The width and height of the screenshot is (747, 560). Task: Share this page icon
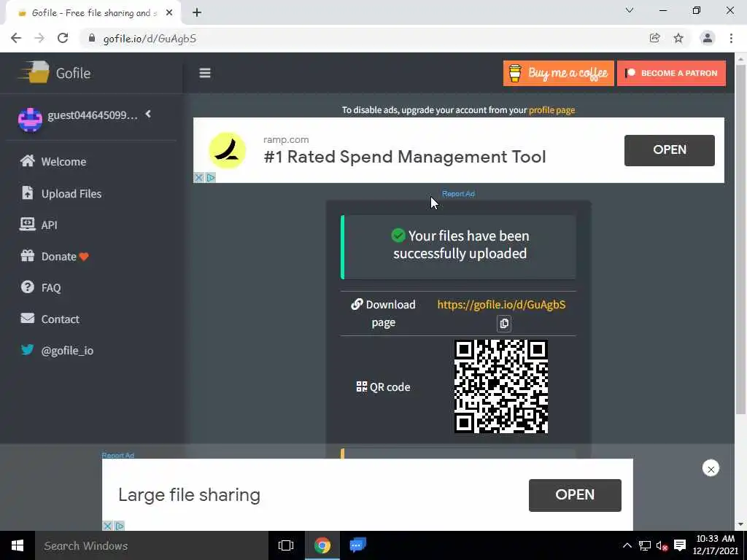point(654,38)
